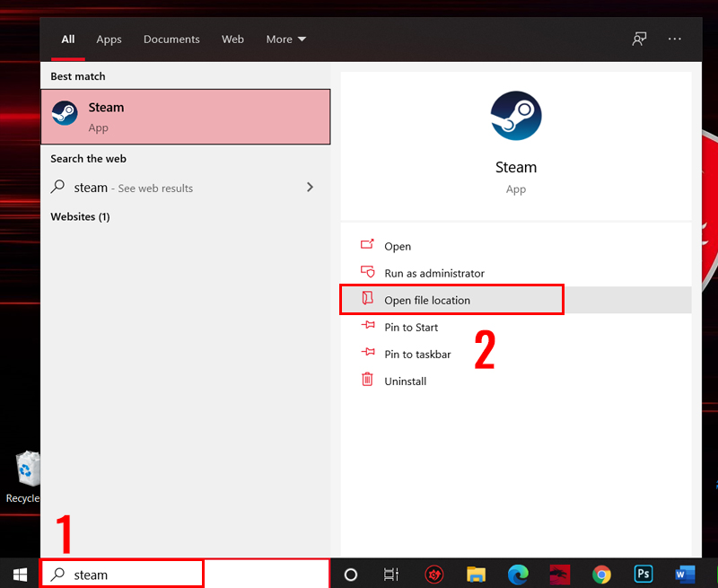
Task: Choose Open file location
Action: coord(427,301)
